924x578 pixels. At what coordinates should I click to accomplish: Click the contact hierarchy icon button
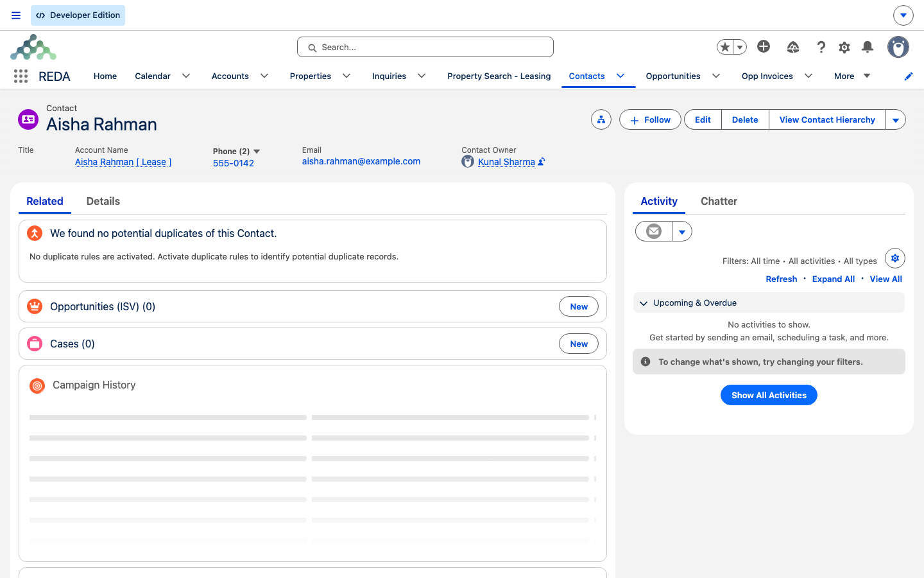(x=601, y=119)
